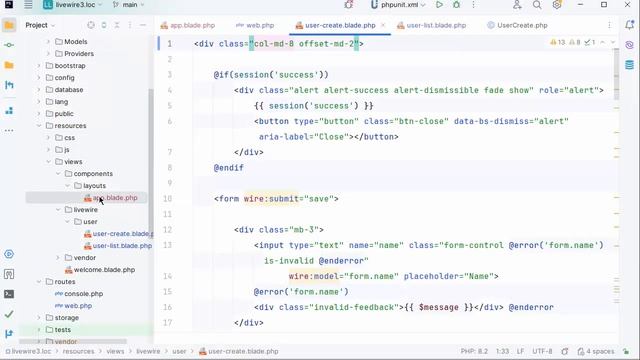This screenshot has height=360, width=640.
Task: Click the Run button
Action: 439,5
